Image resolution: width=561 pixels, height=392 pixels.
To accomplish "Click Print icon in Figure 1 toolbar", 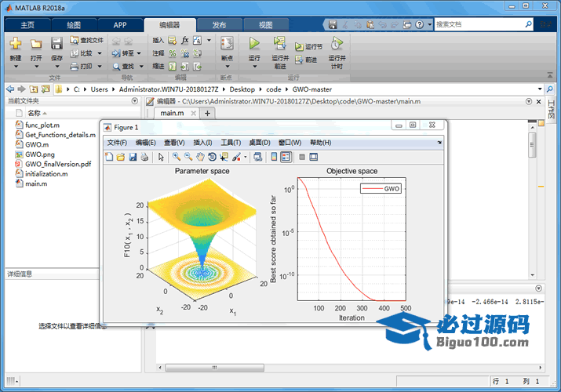I will [x=144, y=157].
